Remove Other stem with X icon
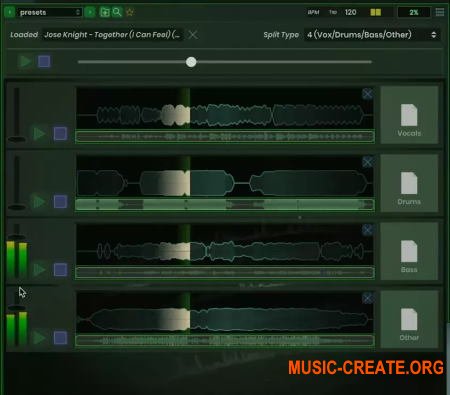This screenshot has height=395, width=450. [367, 298]
